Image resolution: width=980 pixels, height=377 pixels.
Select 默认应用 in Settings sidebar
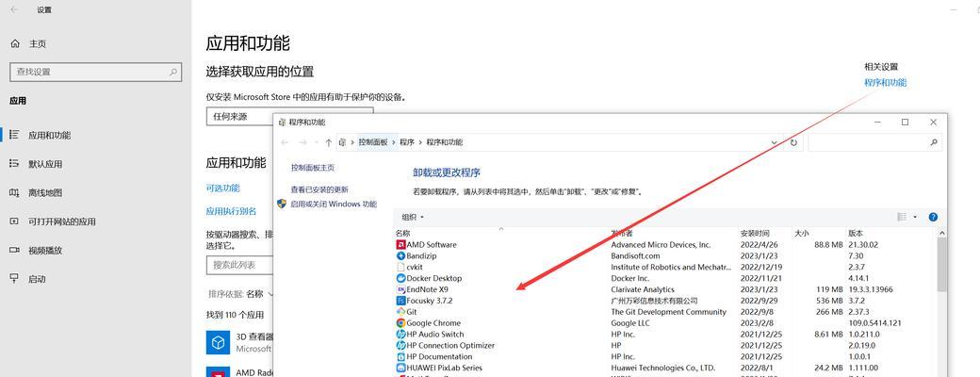click(x=95, y=164)
